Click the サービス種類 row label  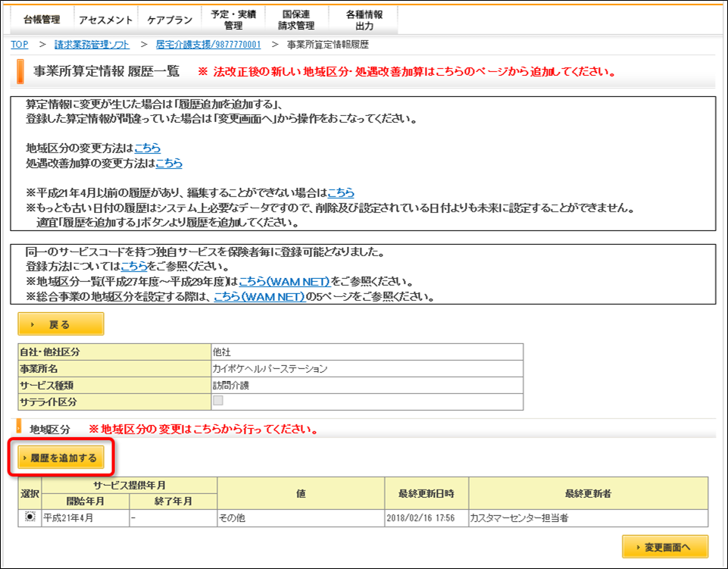tap(114, 386)
